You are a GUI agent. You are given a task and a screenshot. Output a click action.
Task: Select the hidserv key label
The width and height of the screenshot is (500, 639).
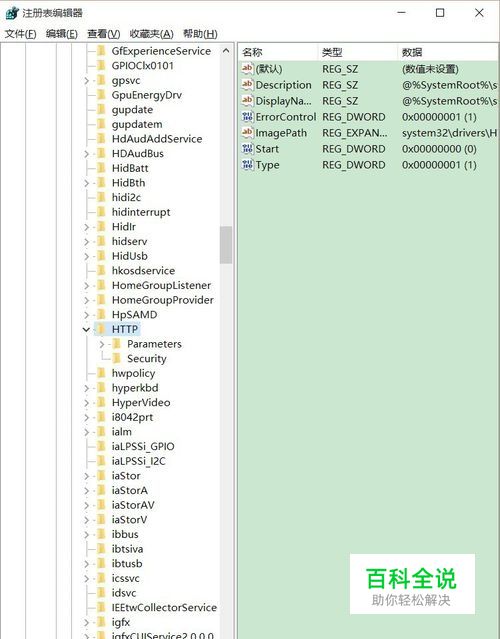129,241
